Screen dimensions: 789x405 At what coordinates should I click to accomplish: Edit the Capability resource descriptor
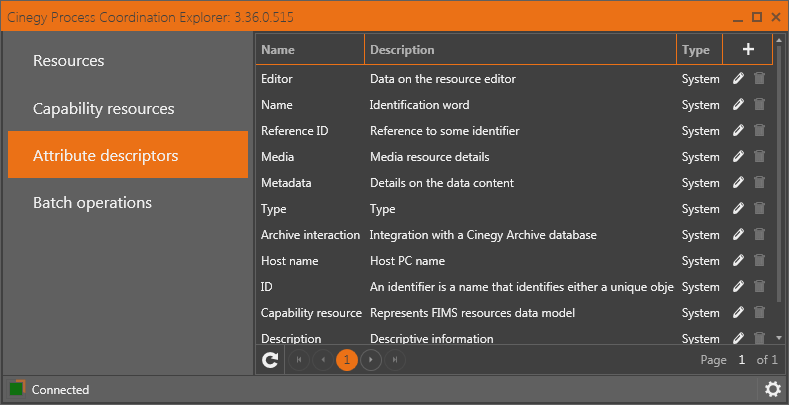tap(738, 312)
